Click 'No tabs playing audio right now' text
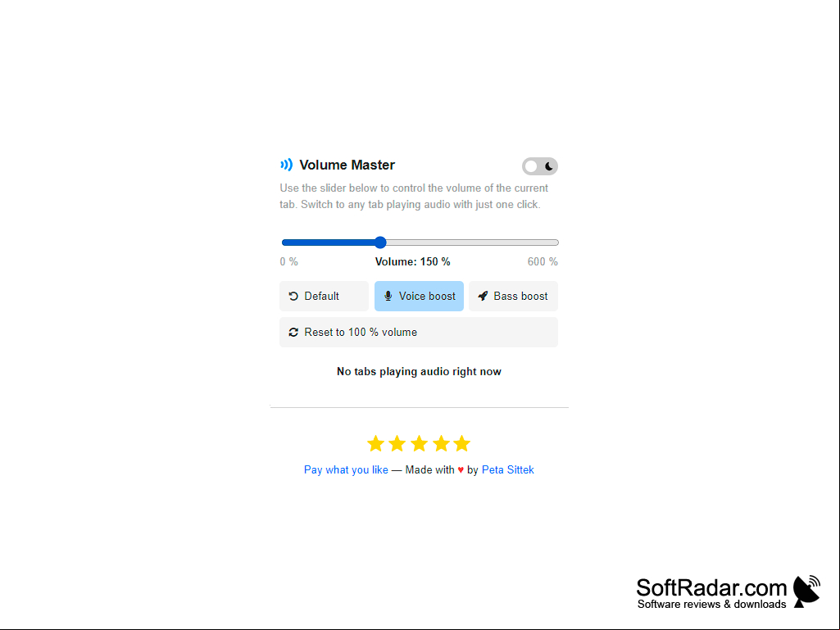The height and width of the screenshot is (630, 840). (419, 371)
